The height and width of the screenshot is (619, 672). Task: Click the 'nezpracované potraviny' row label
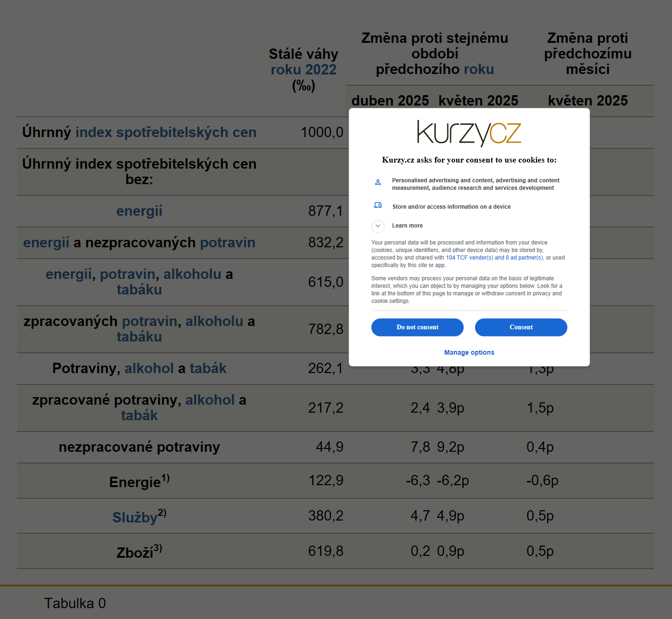139,447
